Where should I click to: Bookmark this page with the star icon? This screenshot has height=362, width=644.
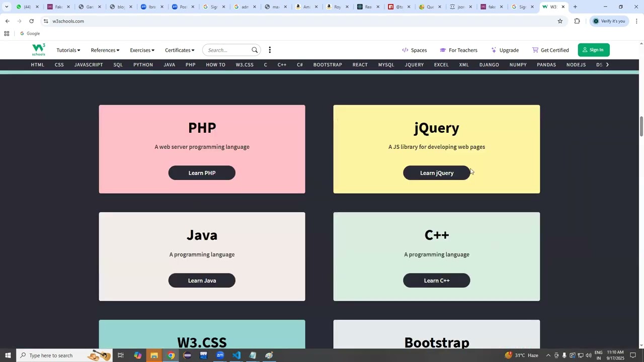tap(560, 21)
